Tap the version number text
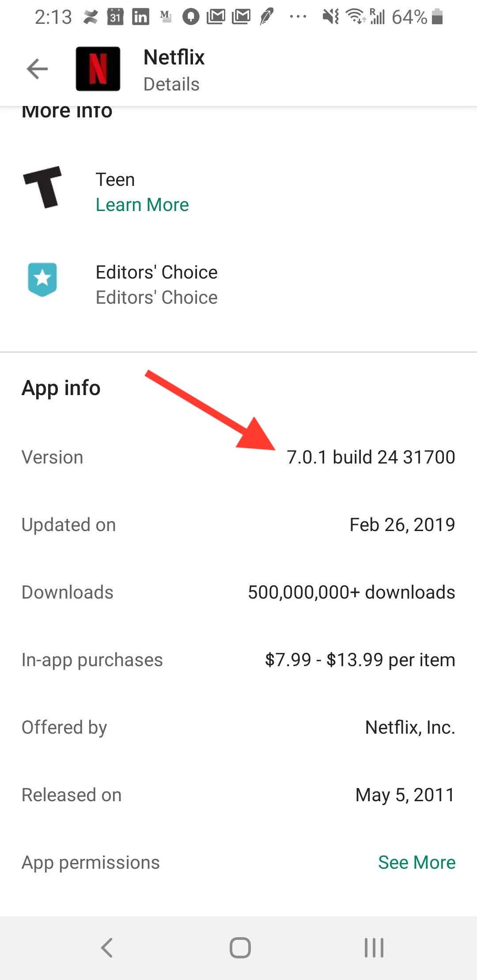477x980 pixels. pos(371,457)
